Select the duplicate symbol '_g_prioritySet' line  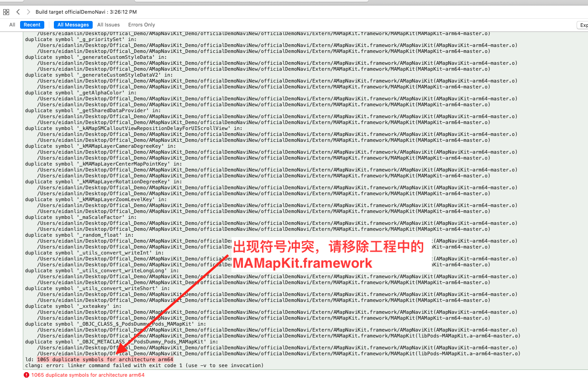tap(81, 39)
